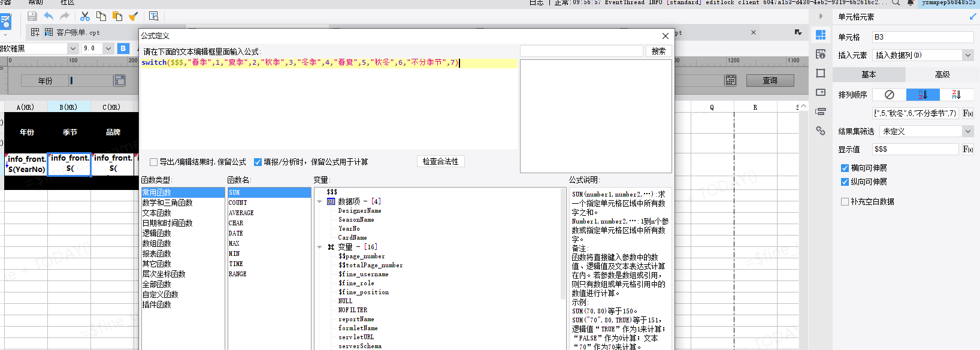Click the notification bell icon
Image resolution: width=980 pixels, height=350 pixels.
[911, 3]
